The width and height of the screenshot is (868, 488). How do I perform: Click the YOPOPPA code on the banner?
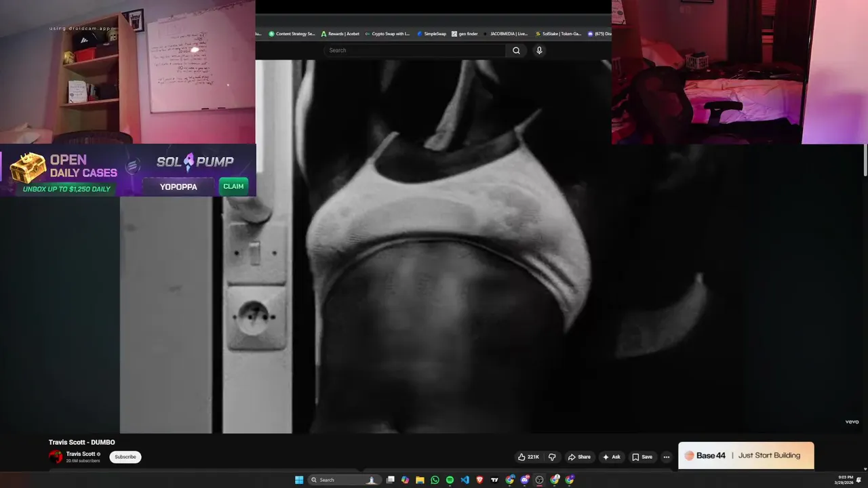178,187
